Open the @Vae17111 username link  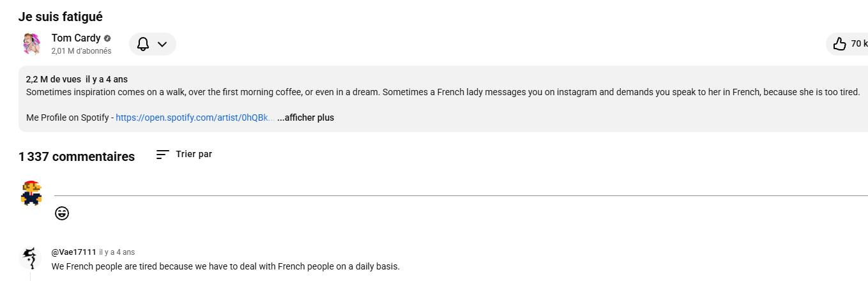tap(73, 252)
